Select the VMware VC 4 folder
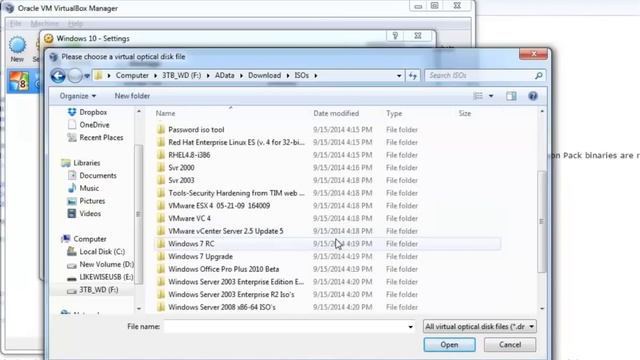Viewport: 640px width, 360px height. [x=189, y=218]
